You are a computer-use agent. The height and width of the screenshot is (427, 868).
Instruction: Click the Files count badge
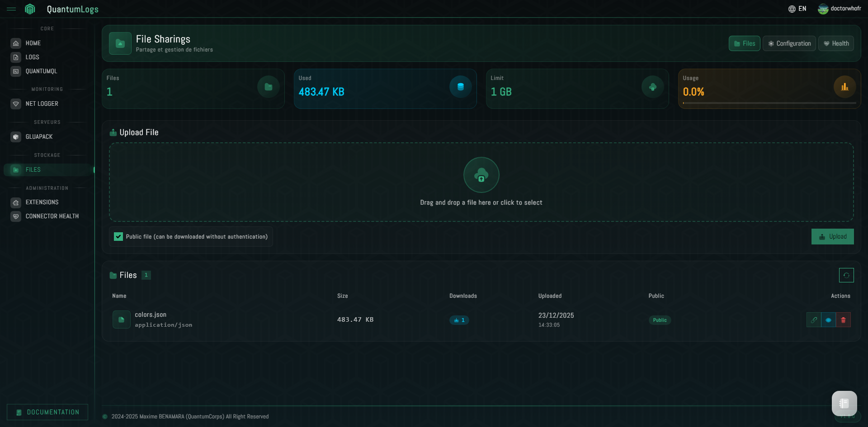click(146, 275)
